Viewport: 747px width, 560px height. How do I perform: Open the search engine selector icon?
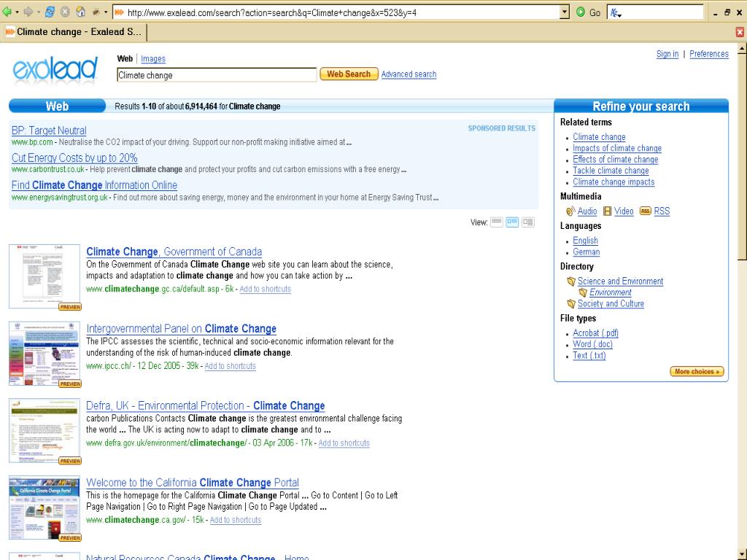click(616, 13)
